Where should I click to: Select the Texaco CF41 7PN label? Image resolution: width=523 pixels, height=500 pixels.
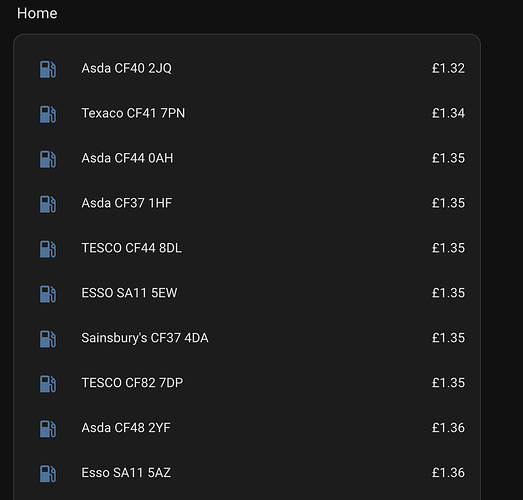[133, 113]
